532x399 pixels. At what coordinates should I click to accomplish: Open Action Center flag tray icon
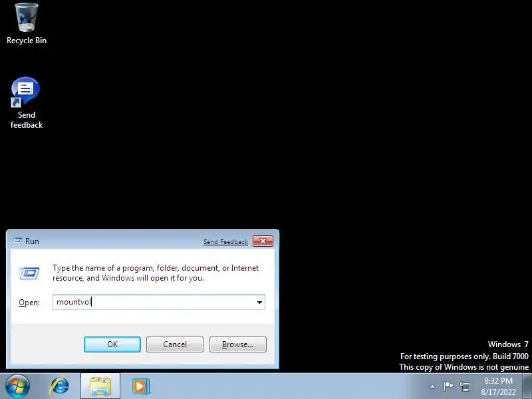point(448,386)
